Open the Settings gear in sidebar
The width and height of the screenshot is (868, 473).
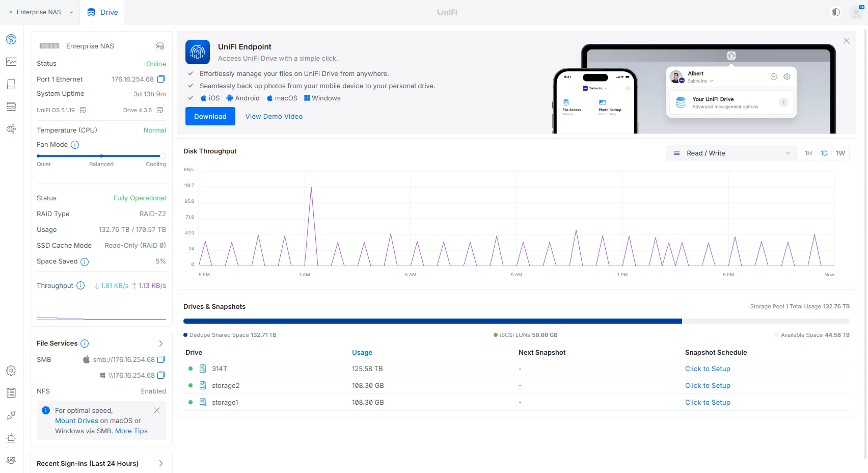pos(11,371)
